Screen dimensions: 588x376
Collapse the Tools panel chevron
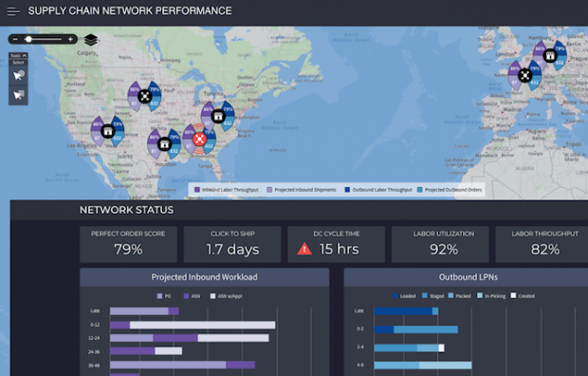point(25,55)
